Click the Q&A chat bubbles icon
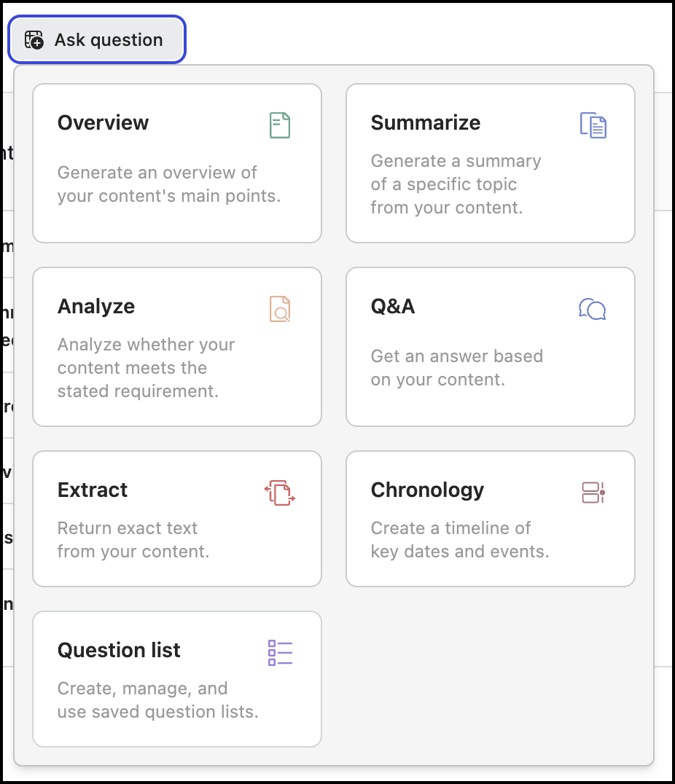The height and width of the screenshot is (784, 675). [593, 309]
